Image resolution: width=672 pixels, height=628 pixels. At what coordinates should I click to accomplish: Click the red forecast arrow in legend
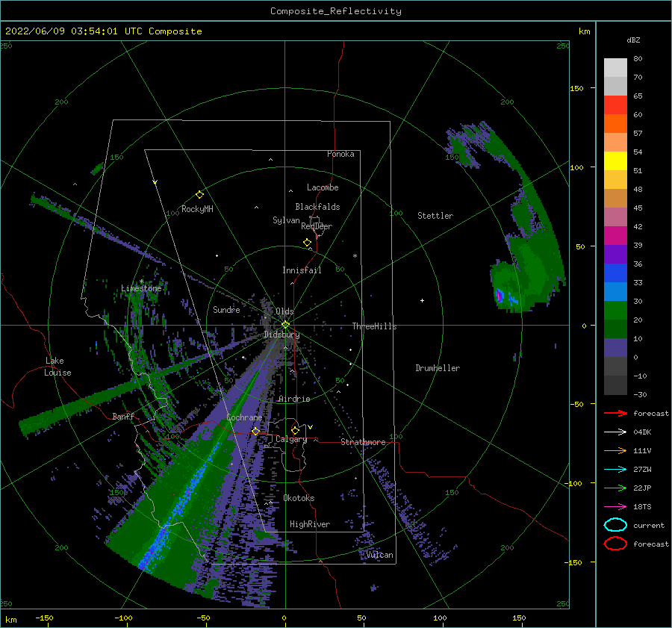[x=615, y=413]
